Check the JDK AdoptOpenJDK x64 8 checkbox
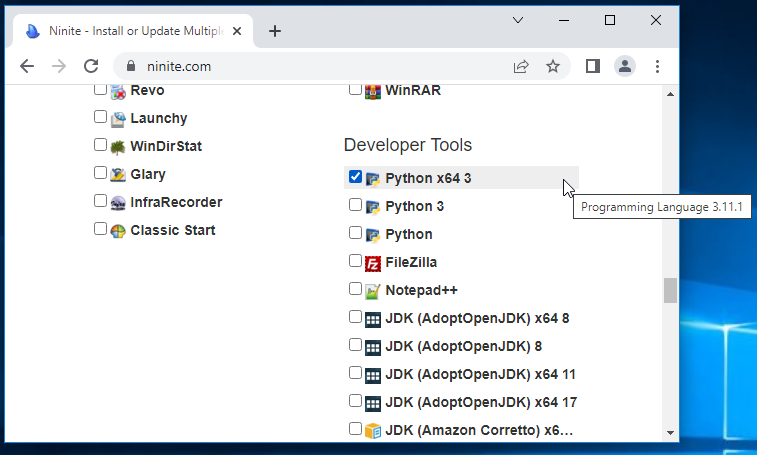The image size is (757, 455). coord(355,317)
